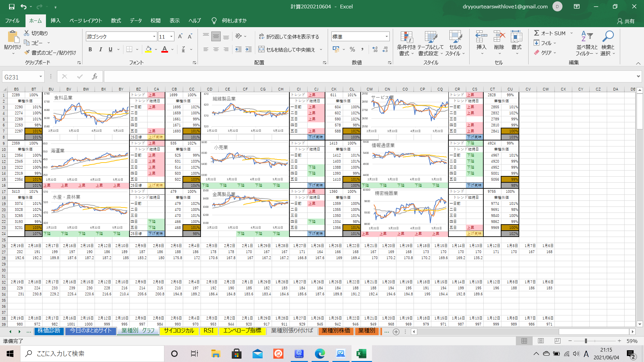The width and height of the screenshot is (644, 362).
Task: Click the Insert Function fx icon
Action: [95, 77]
